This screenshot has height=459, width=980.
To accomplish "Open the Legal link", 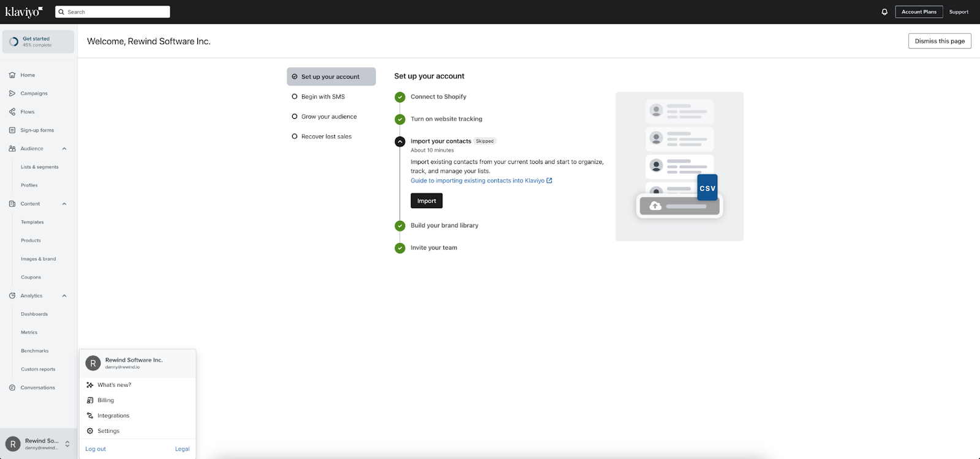I will [x=182, y=449].
